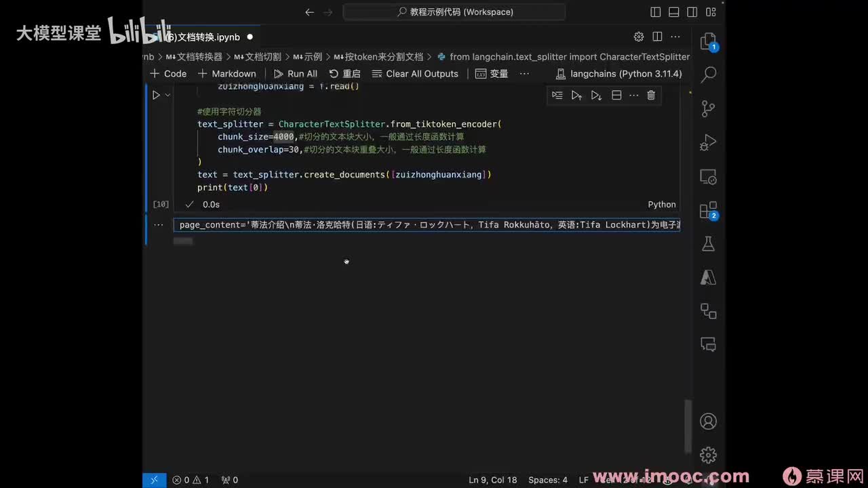The width and height of the screenshot is (868, 488).
Task: Open the Extensions view with badge 2
Action: click(x=708, y=210)
